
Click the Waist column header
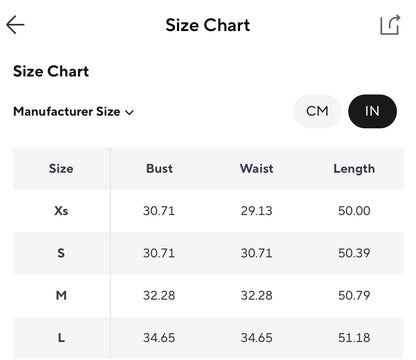pyautogui.click(x=257, y=168)
